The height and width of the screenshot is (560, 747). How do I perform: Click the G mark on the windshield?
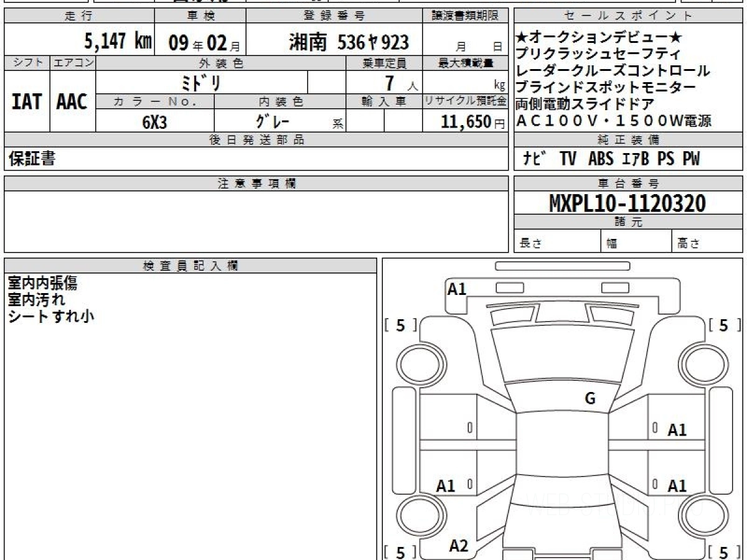click(590, 399)
